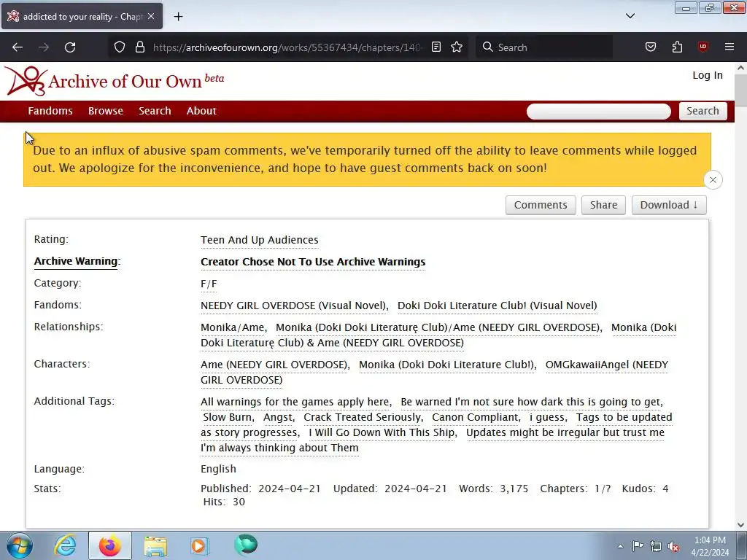
Task: Click Log In link
Action: (708, 75)
